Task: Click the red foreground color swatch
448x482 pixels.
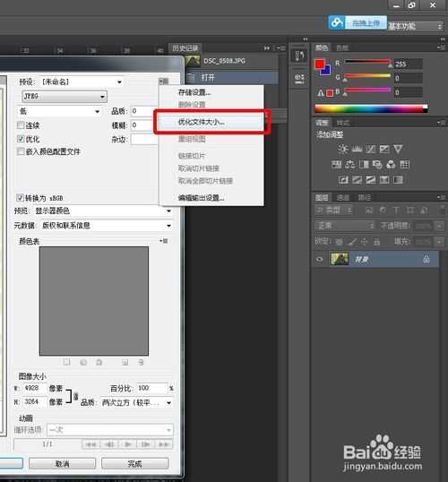Action: tap(320, 64)
